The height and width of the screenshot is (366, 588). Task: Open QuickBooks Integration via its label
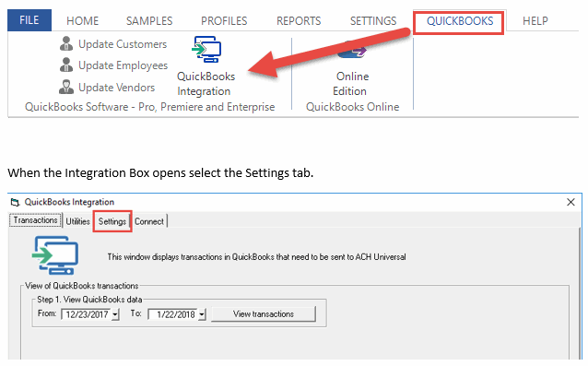click(x=206, y=84)
